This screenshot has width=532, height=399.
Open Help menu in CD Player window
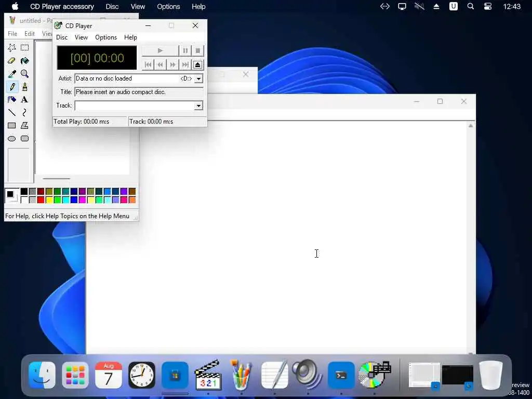130,37
